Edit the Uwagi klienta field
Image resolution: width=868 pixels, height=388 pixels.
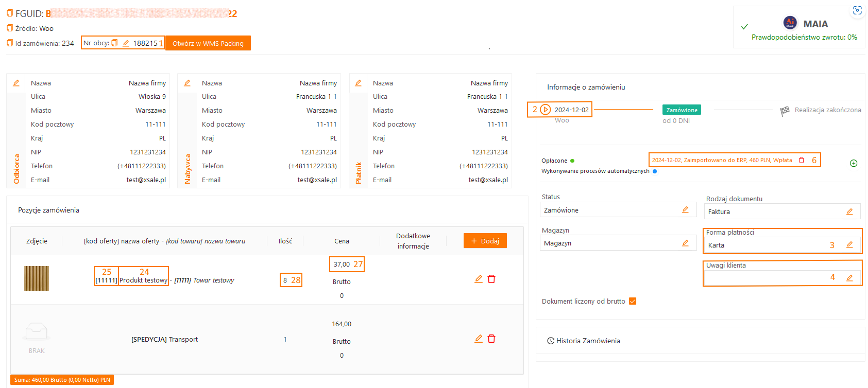click(849, 278)
